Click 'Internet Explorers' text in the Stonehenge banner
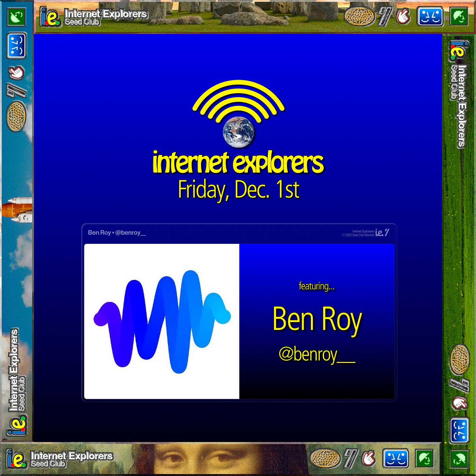The width and height of the screenshot is (476, 476). (106, 14)
